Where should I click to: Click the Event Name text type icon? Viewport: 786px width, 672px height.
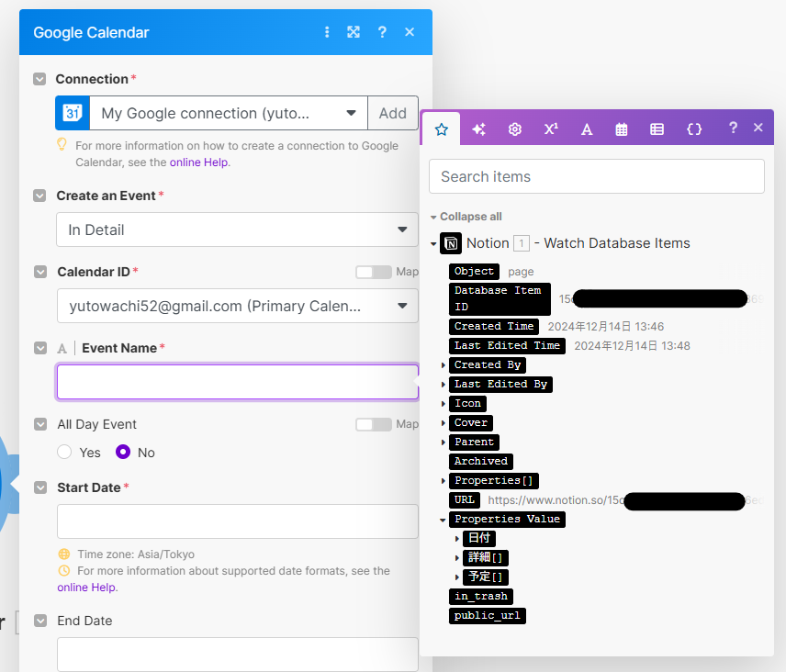(62, 348)
